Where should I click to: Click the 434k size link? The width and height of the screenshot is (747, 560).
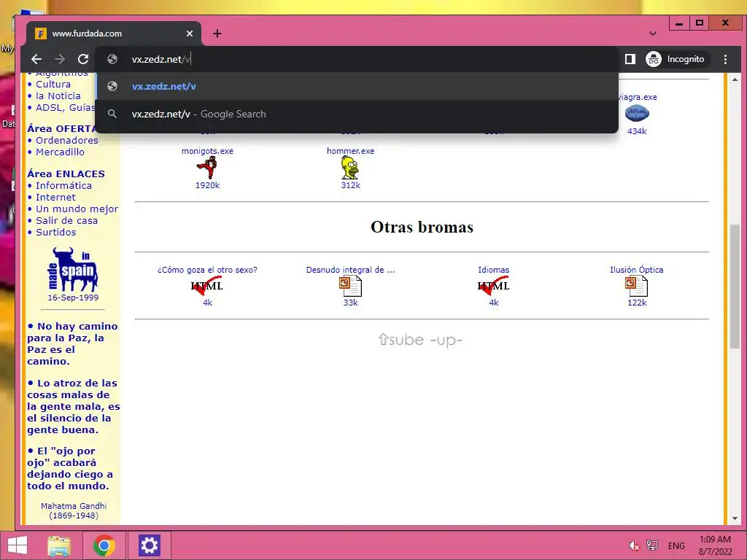637,131
